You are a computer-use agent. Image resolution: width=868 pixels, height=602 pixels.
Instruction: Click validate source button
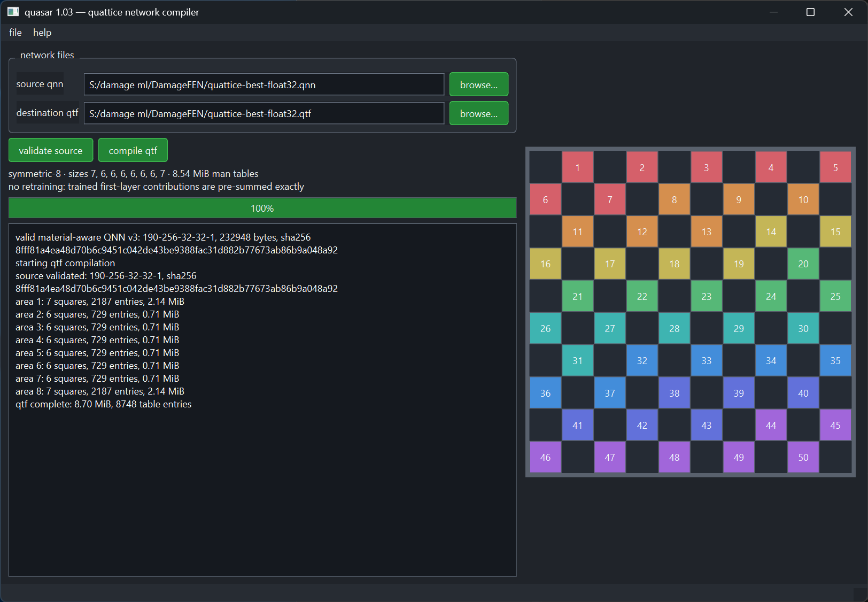pos(51,150)
